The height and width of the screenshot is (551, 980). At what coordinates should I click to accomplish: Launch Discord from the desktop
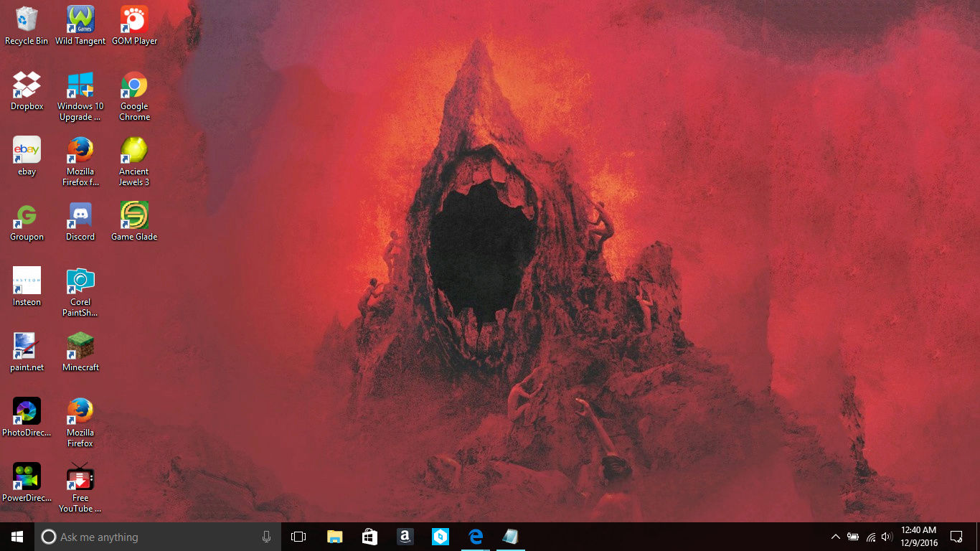pyautogui.click(x=80, y=222)
